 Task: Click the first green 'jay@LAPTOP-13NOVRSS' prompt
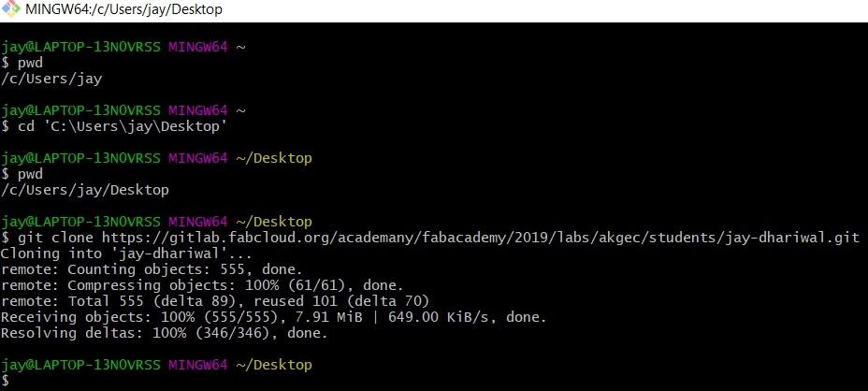pos(82,46)
